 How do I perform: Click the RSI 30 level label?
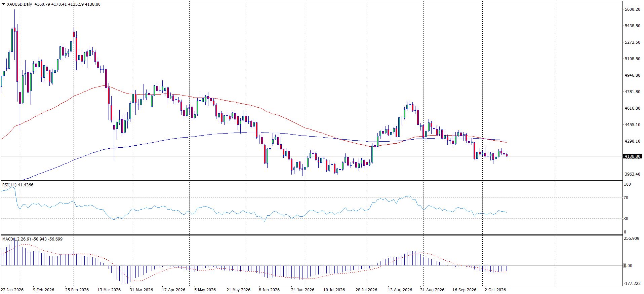click(626, 219)
